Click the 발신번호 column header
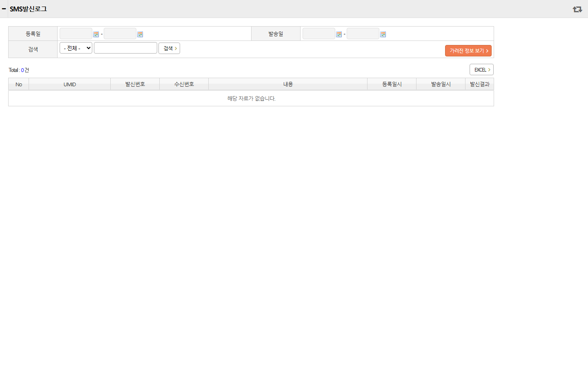Image resolution: width=588 pixels, height=368 pixels. point(135,84)
